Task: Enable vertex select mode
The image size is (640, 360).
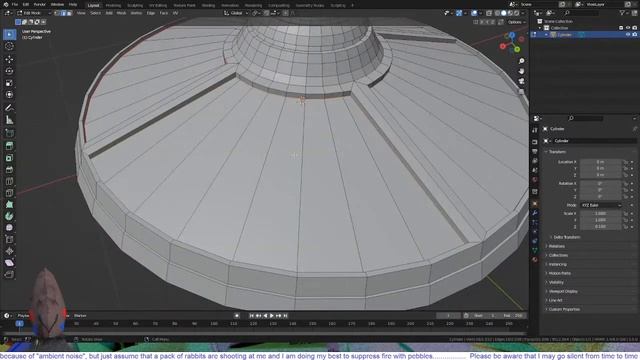Action: (x=57, y=13)
